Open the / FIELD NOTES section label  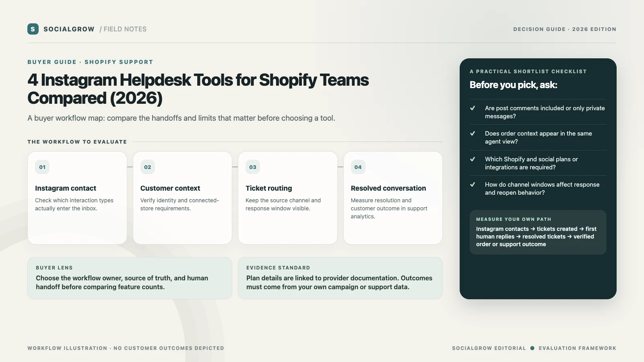coord(123,29)
